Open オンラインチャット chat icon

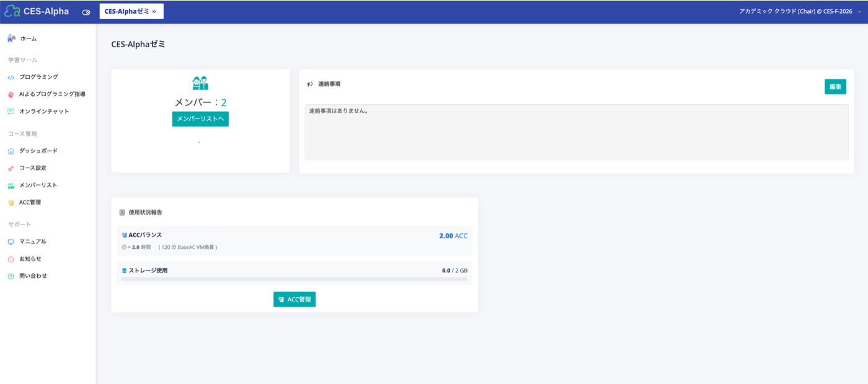11,112
